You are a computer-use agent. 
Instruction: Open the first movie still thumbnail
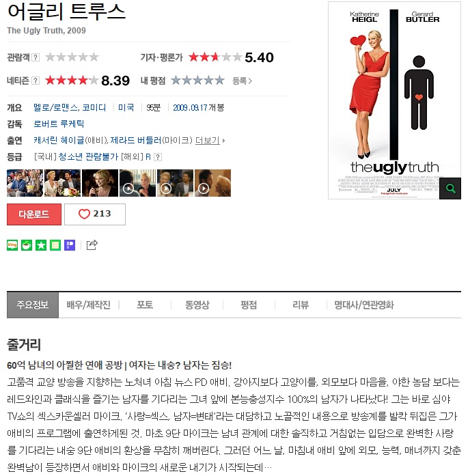coord(25,183)
